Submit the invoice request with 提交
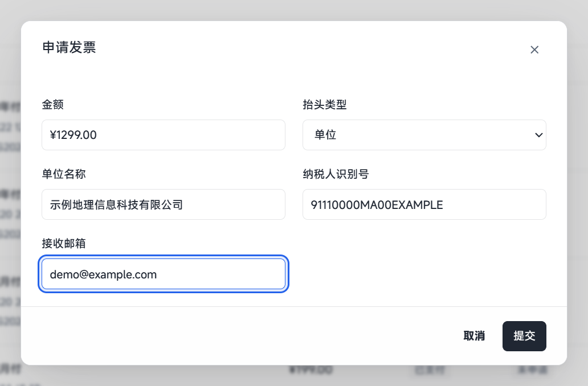The image size is (588, 386). pyautogui.click(x=524, y=336)
